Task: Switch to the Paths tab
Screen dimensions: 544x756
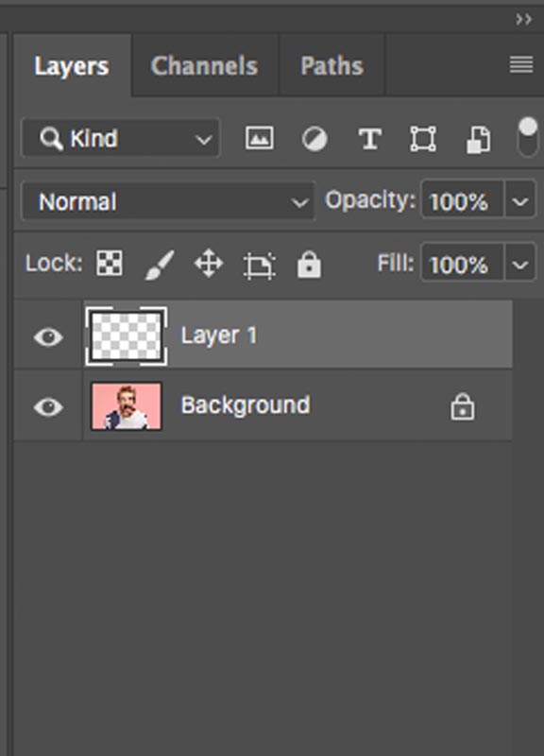Action: [x=331, y=65]
